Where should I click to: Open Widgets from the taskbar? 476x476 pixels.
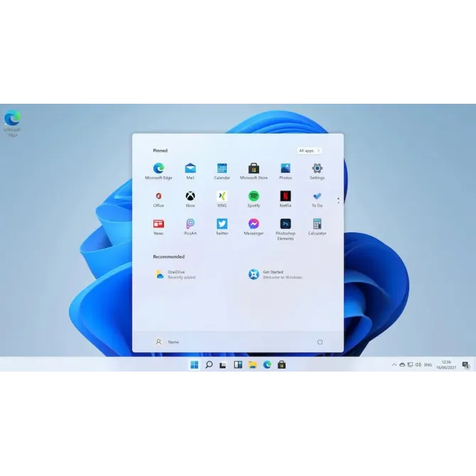pyautogui.click(x=238, y=364)
